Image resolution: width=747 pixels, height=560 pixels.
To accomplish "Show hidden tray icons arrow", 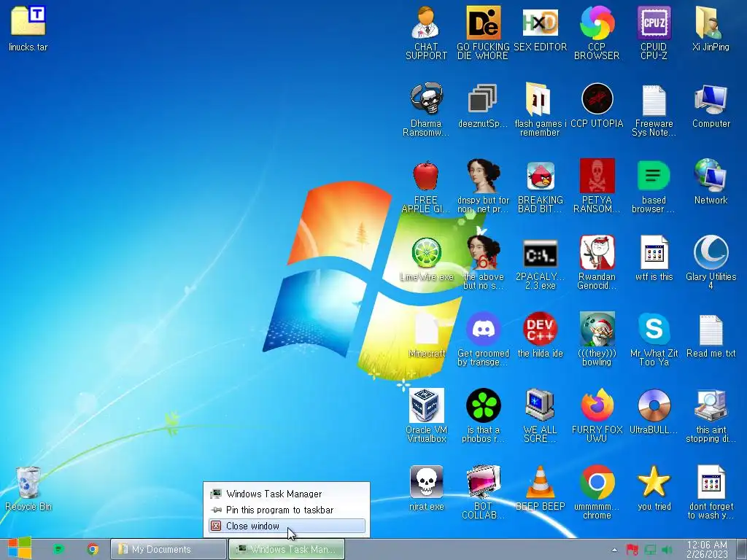I will (614, 550).
